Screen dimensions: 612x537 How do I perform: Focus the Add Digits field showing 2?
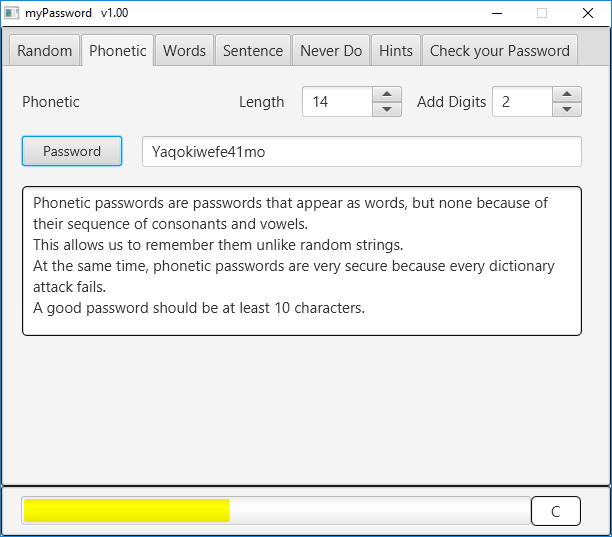click(522, 101)
